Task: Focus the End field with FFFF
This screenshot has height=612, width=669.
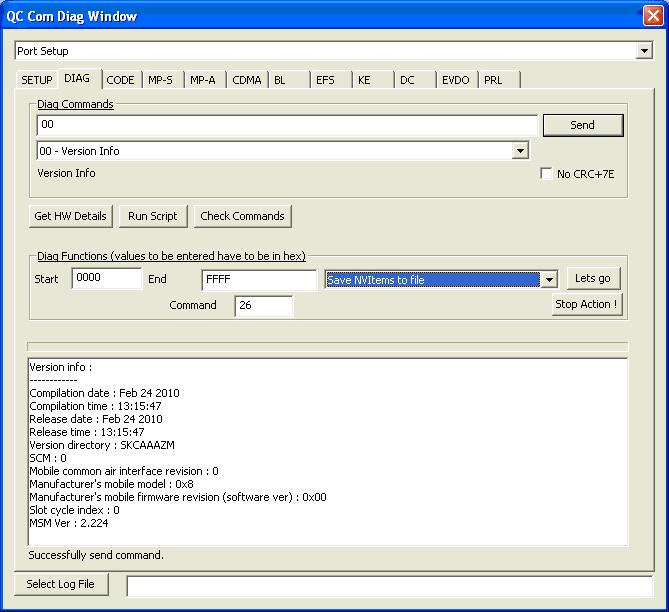Action: coord(259,280)
